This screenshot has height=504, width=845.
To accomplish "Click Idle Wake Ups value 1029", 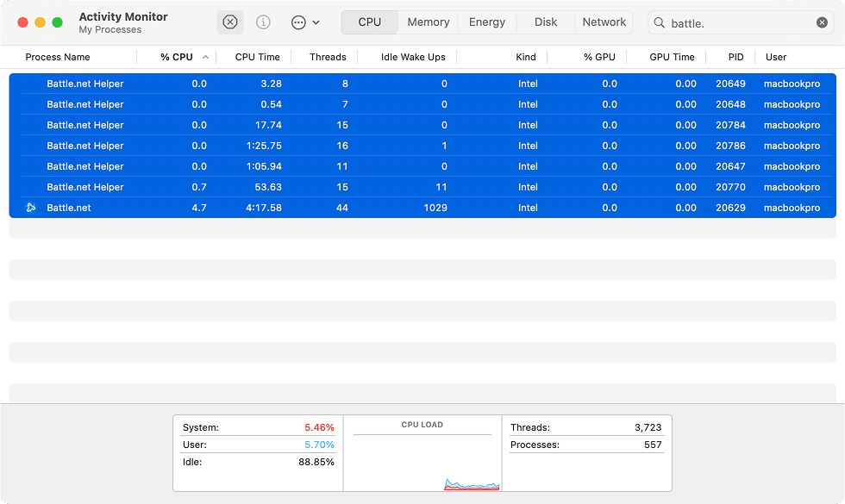I will point(435,208).
